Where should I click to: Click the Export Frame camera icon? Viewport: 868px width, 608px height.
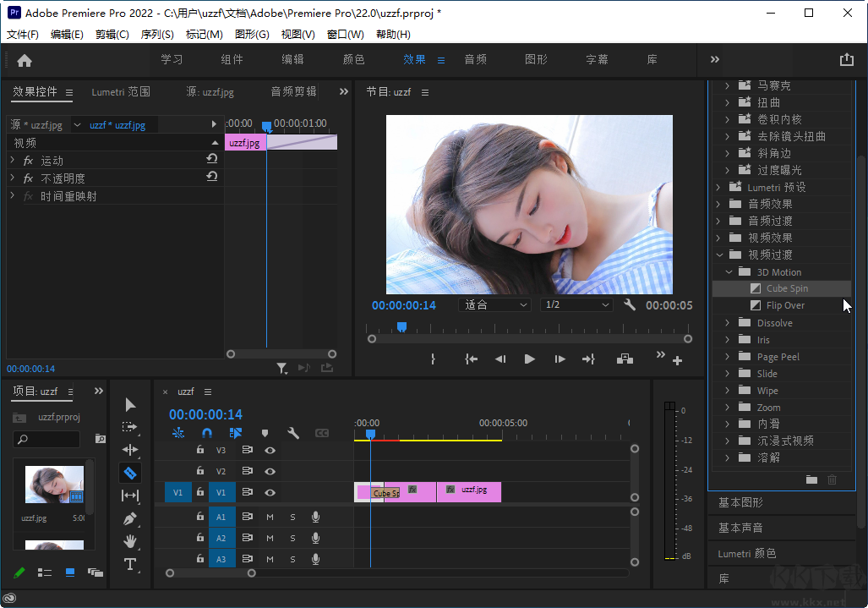click(625, 359)
